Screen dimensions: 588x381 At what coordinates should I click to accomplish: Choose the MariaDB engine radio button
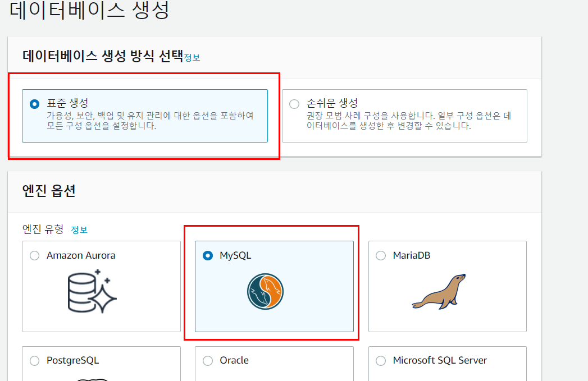381,255
